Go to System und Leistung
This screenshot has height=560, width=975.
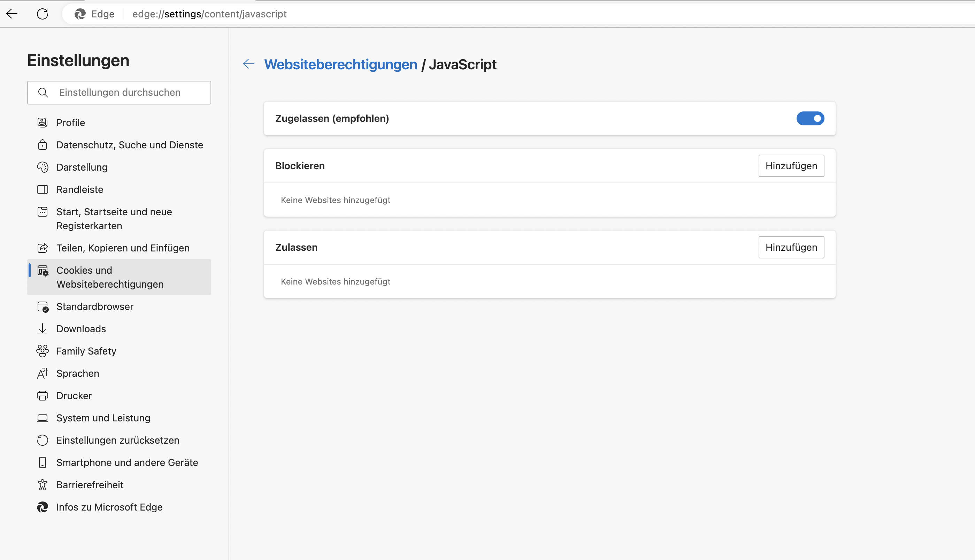coord(119,418)
